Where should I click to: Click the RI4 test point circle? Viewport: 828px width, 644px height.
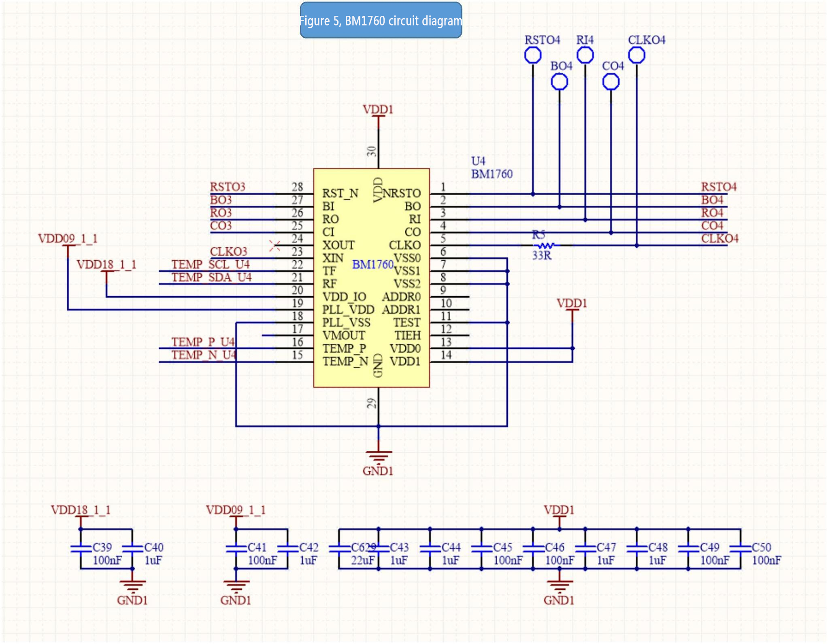pyautogui.click(x=585, y=55)
